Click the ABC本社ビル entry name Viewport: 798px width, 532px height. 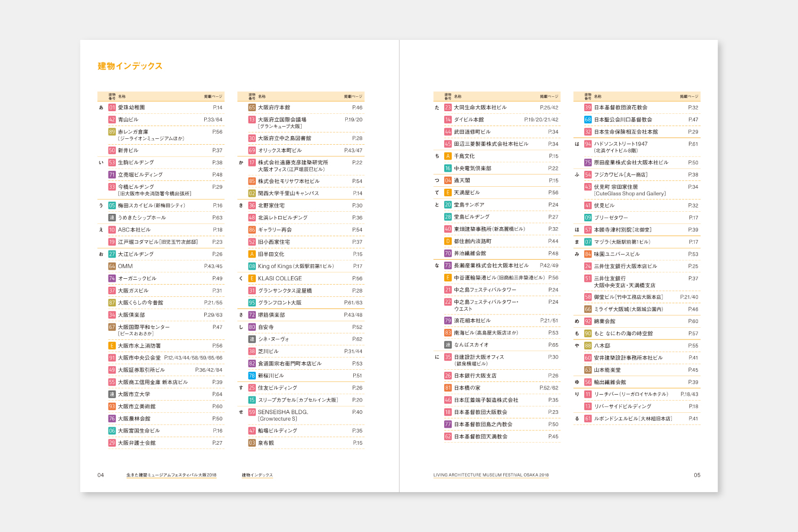(x=134, y=230)
